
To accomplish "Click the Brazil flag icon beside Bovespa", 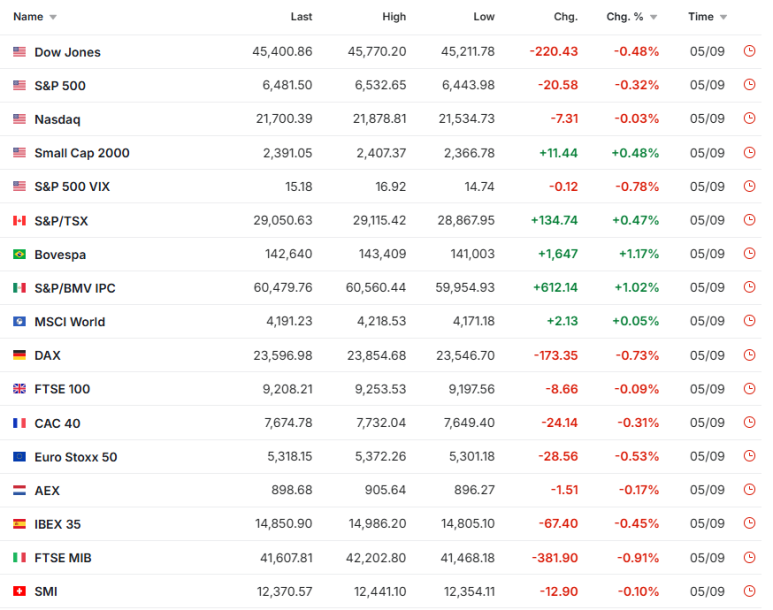I will tap(19, 254).
